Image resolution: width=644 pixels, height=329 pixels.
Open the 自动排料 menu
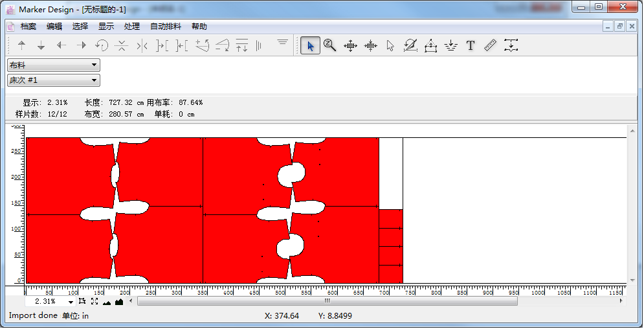[x=166, y=27]
